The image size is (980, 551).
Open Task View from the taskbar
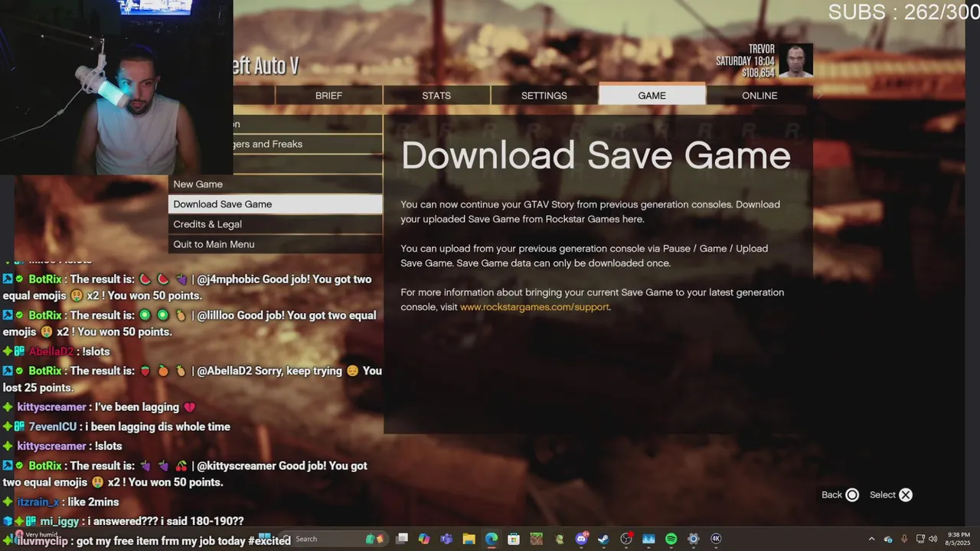pyautogui.click(x=402, y=539)
